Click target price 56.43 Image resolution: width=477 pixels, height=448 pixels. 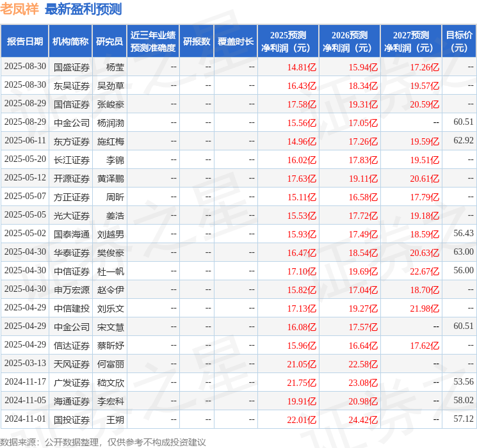click(x=464, y=233)
